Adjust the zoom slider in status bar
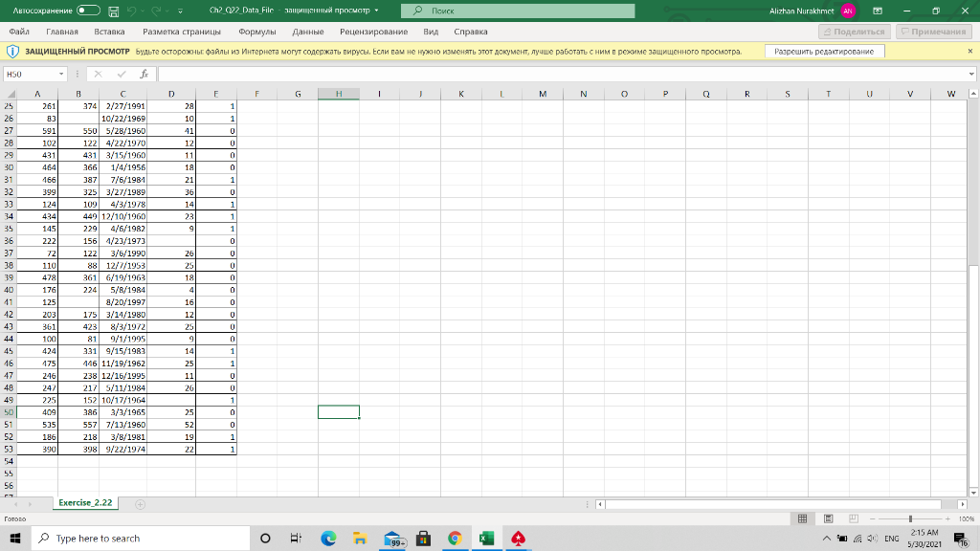 click(x=909, y=518)
